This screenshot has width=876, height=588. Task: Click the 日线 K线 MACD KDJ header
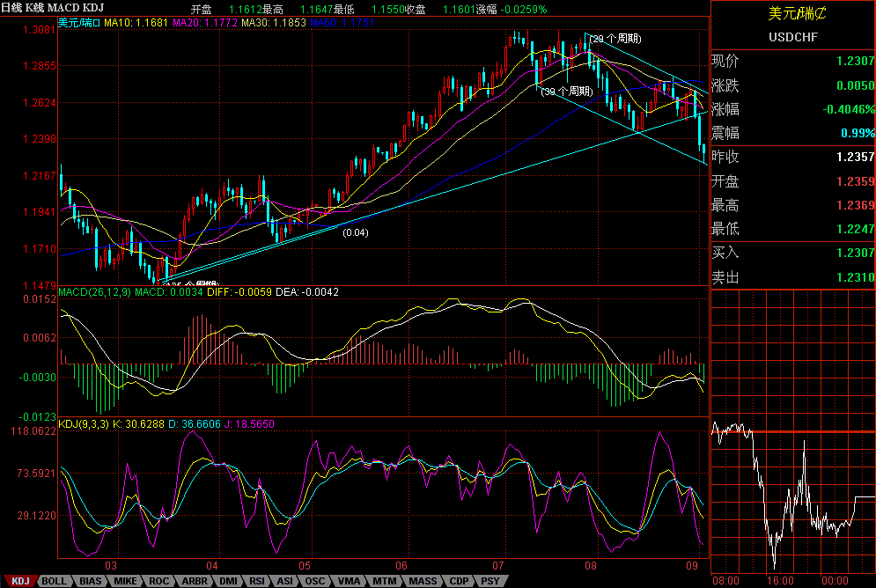(x=52, y=8)
